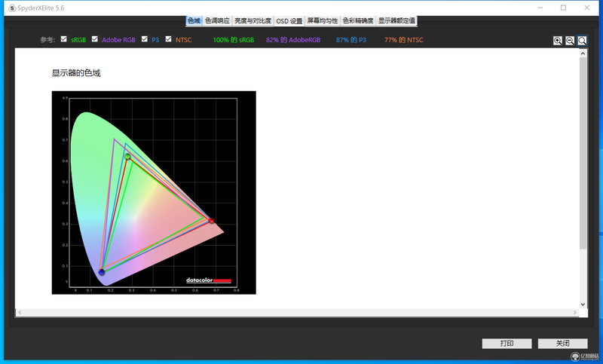Click the vertical scrollbar down arrow
603x364 pixels.
583,304
